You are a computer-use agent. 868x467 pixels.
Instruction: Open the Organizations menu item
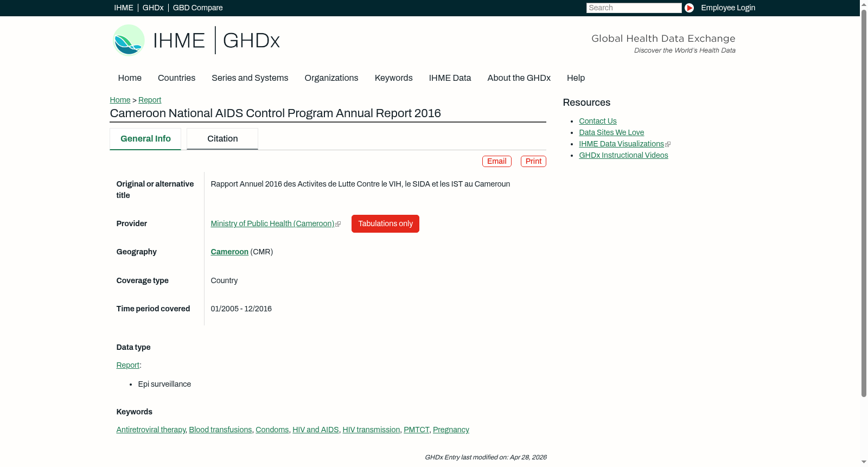pyautogui.click(x=331, y=78)
